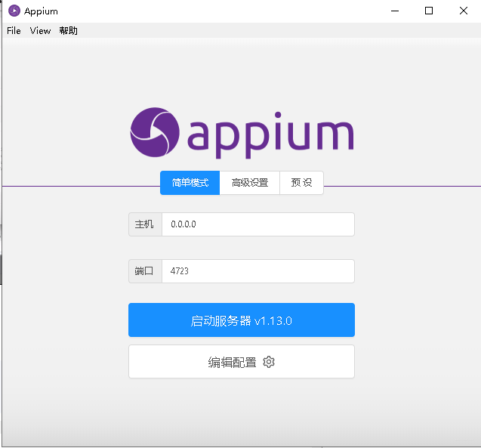
Task: Start the server with 启动服务器 v1.13.0
Action: click(x=242, y=320)
